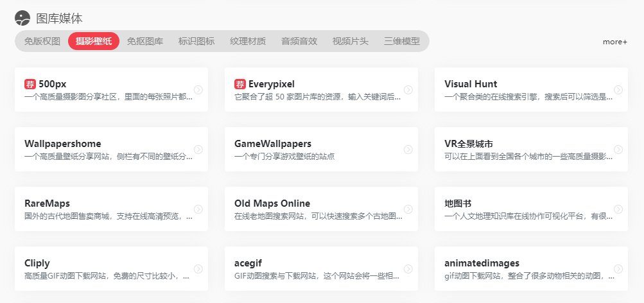
Task: Open the animatedimages site title
Action: pos(482,263)
